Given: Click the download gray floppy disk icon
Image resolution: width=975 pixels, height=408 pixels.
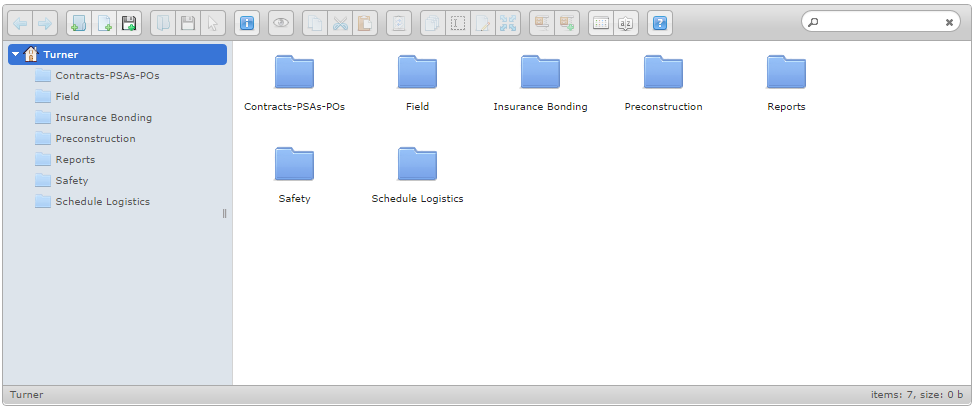Looking at the screenshot, I should tap(188, 24).
